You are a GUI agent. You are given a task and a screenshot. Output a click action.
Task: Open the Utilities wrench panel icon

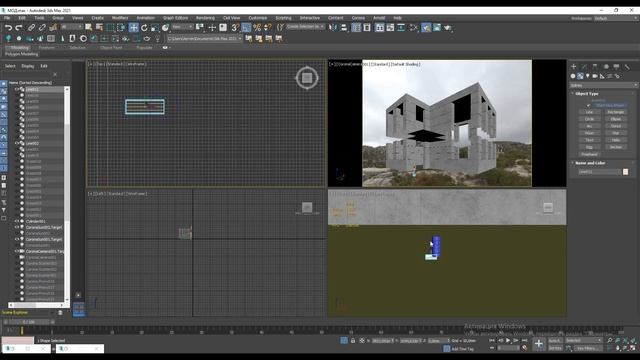click(627, 67)
